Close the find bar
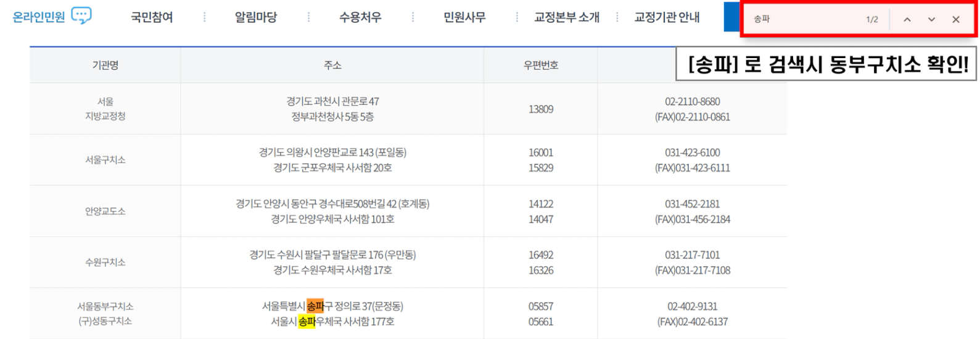 [956, 20]
